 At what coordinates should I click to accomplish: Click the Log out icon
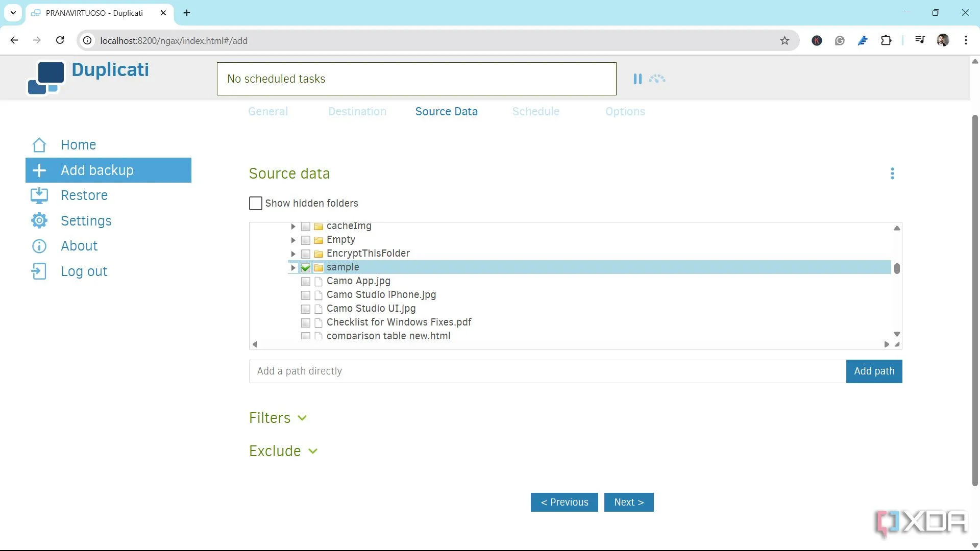click(39, 271)
